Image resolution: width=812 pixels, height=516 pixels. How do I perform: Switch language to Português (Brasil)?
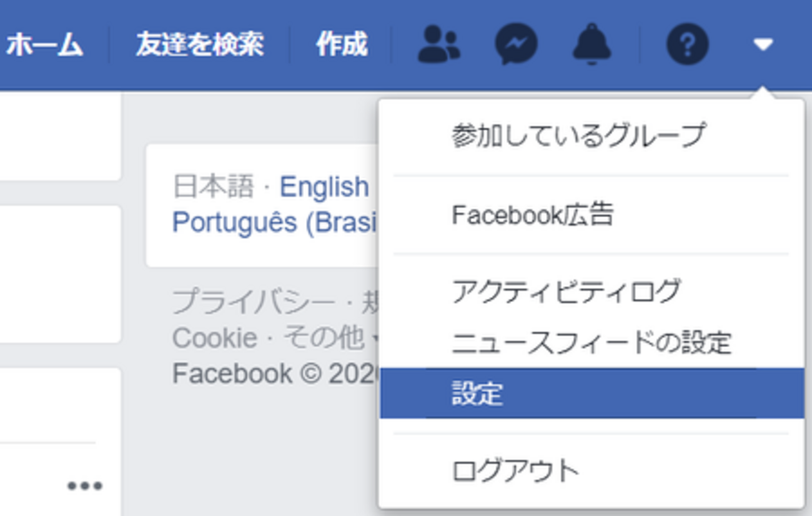click(275, 222)
